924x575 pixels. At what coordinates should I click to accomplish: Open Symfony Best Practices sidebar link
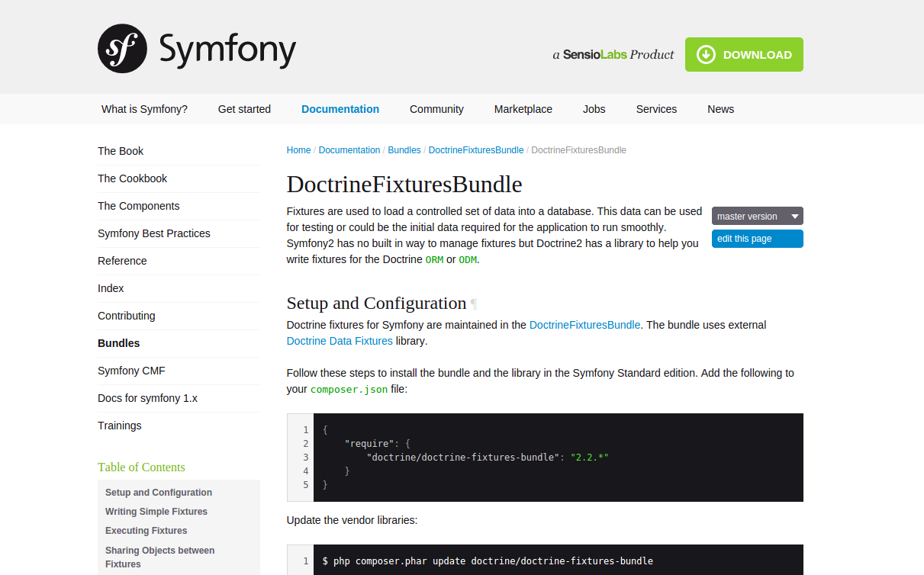click(x=153, y=233)
